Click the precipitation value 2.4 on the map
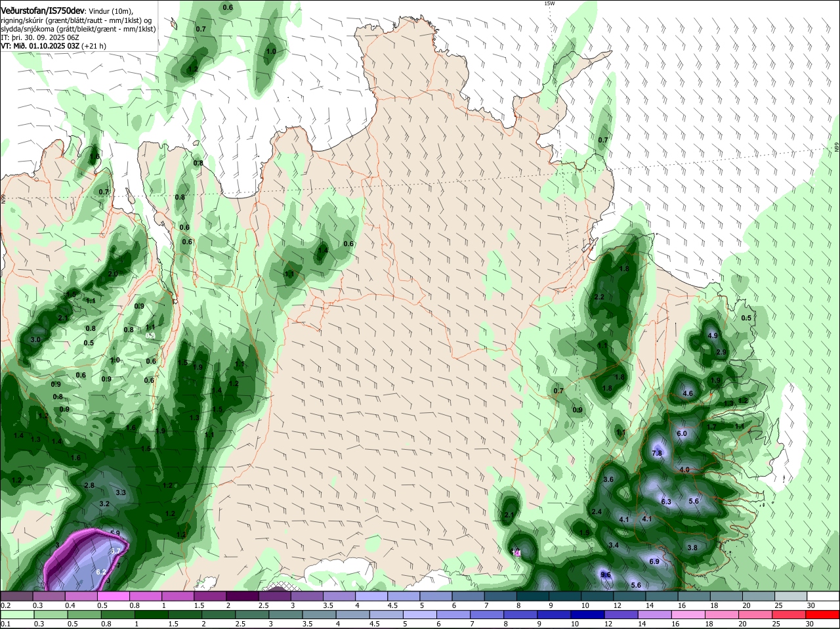The width and height of the screenshot is (840, 629). (x=597, y=511)
